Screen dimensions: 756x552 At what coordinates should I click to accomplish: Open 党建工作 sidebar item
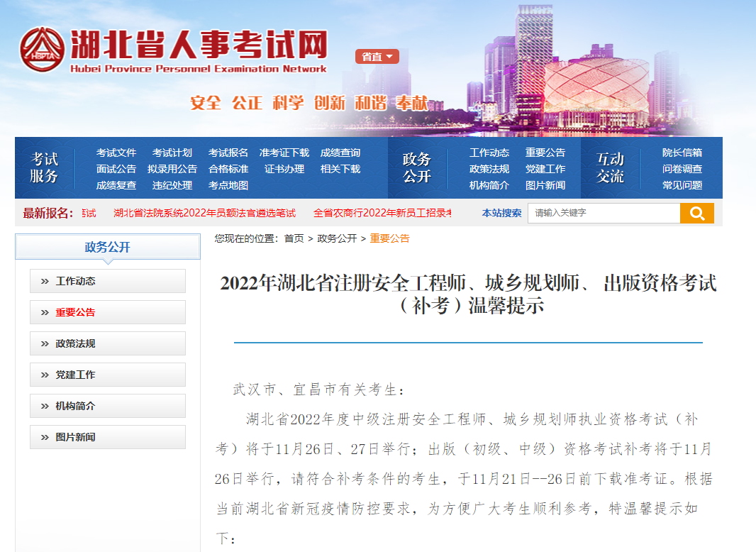[x=108, y=375]
